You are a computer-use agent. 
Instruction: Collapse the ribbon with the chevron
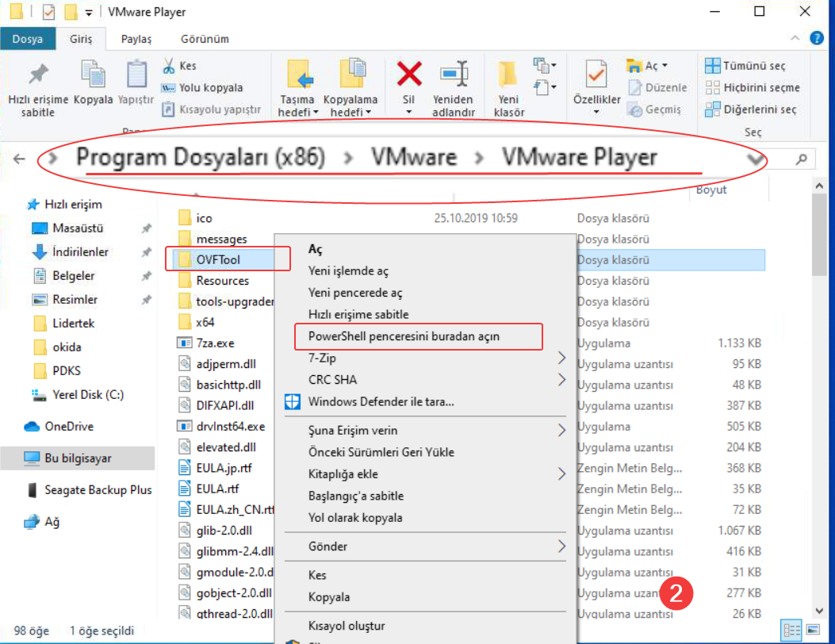pyautogui.click(x=795, y=38)
